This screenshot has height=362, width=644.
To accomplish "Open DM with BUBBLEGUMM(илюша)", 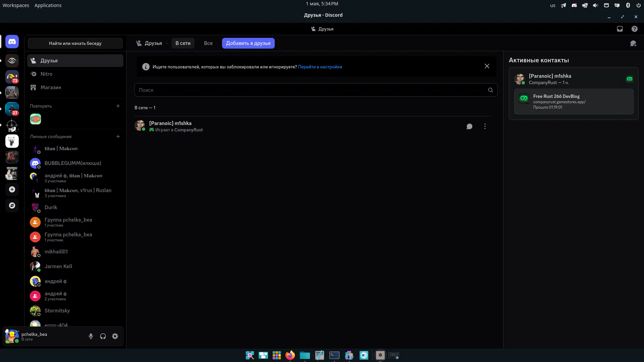I will pyautogui.click(x=75, y=163).
